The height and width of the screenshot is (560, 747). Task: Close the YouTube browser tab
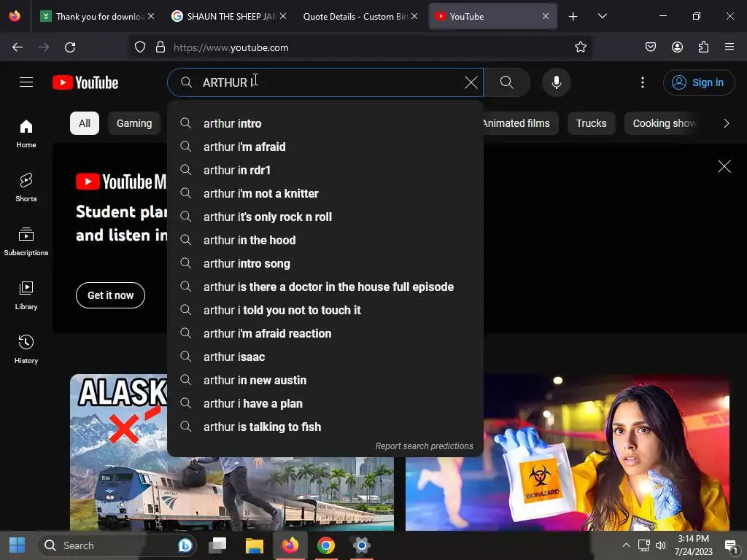(546, 16)
